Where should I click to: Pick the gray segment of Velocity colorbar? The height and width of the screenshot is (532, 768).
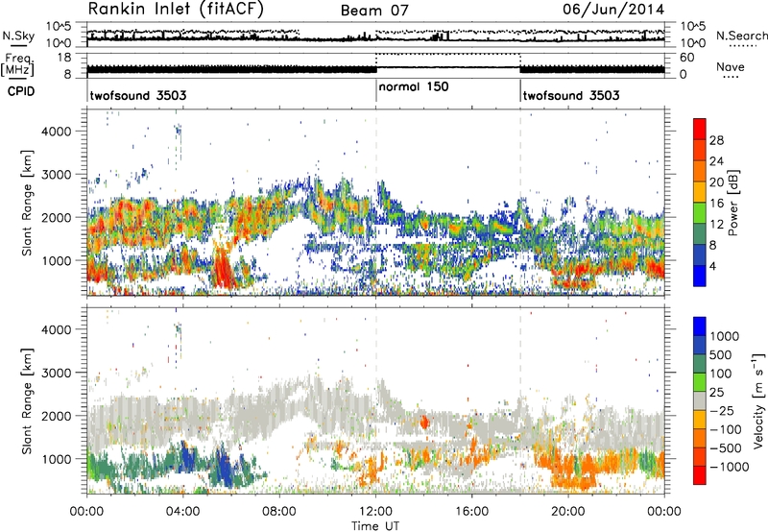point(700,401)
